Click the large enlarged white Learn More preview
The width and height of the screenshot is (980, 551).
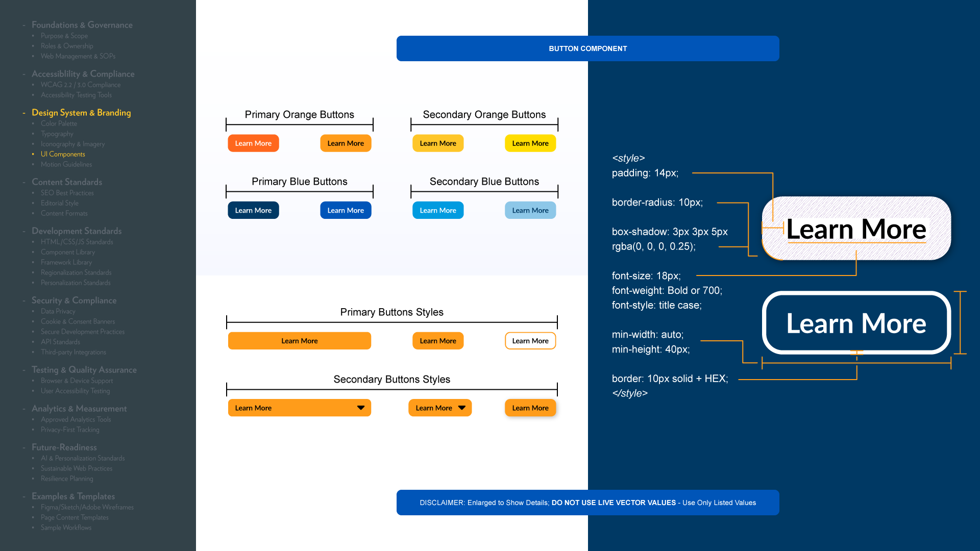pos(856,229)
